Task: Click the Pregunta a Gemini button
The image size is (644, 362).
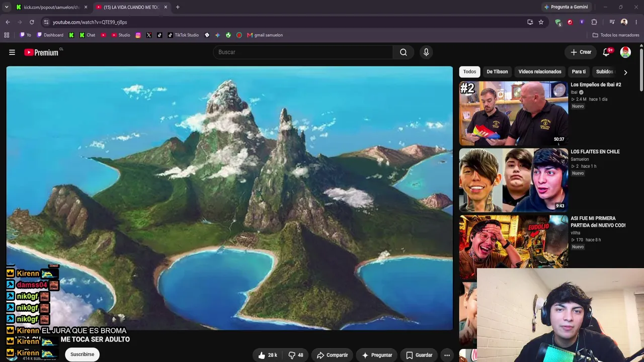Action: pos(566,7)
